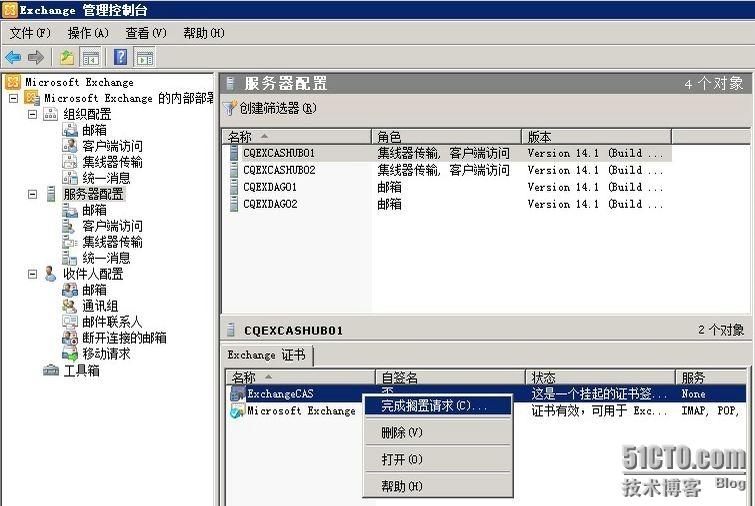
Task: Sort servers by 角色 column header
Action: (x=446, y=137)
